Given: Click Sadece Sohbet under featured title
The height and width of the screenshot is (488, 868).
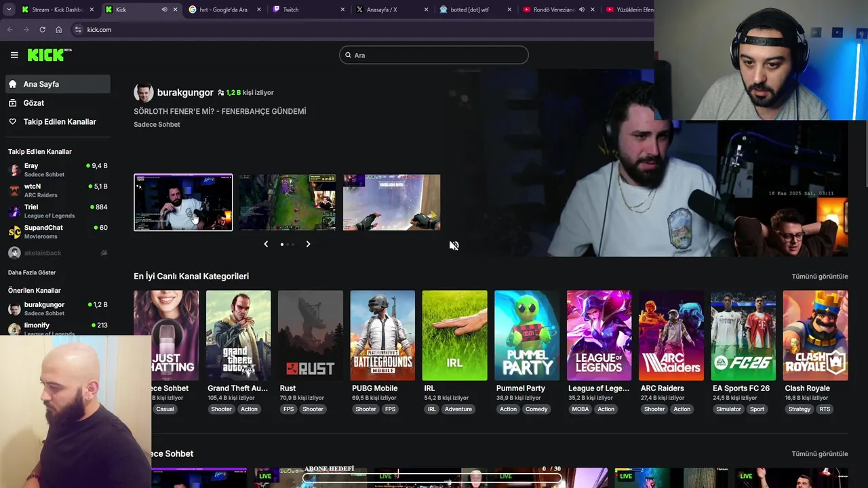Looking at the screenshot, I should tap(157, 125).
